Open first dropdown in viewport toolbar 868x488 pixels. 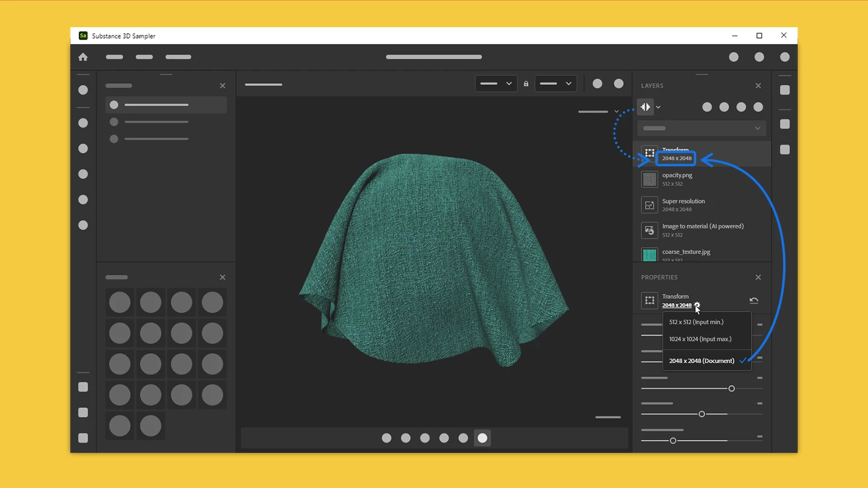pos(496,84)
